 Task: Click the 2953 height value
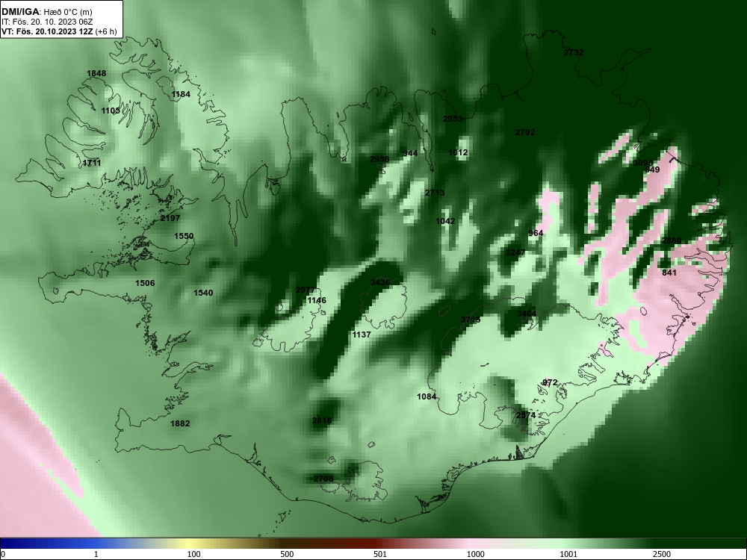click(x=453, y=119)
